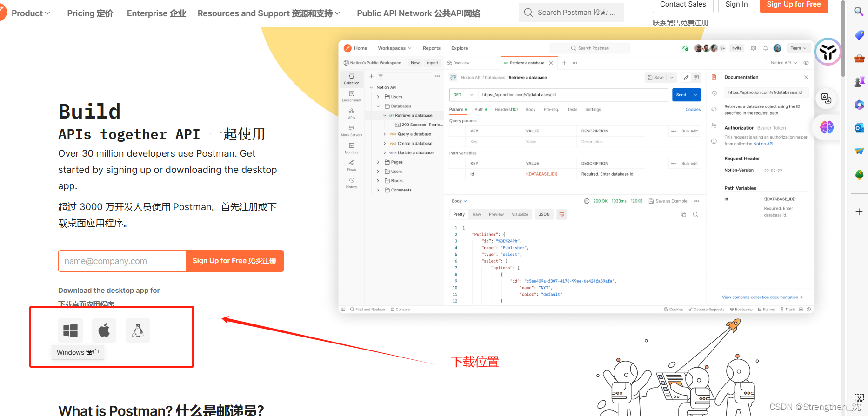Open the Microsoft 365 icon in Edge sidebar
This screenshot has width=868, height=416.
(859, 105)
